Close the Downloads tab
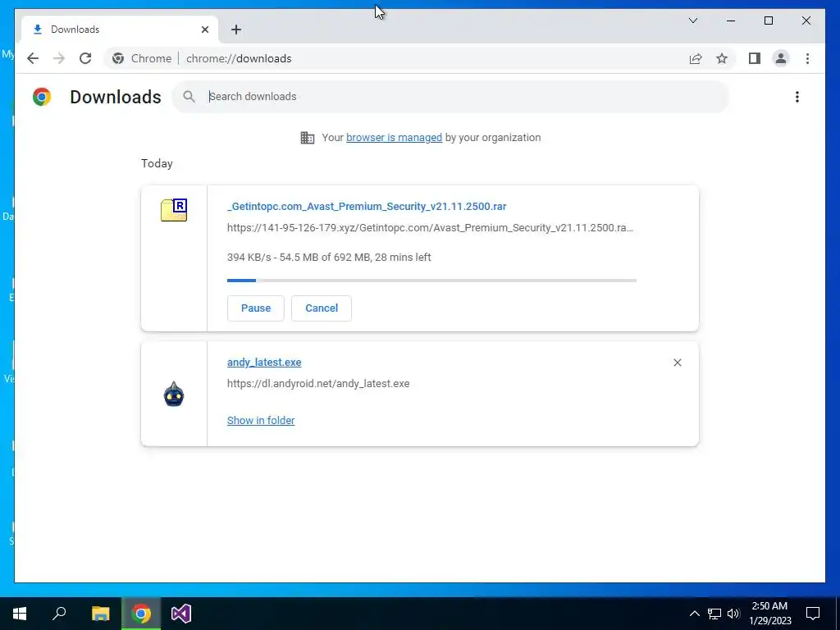The height and width of the screenshot is (630, 840). tap(204, 30)
